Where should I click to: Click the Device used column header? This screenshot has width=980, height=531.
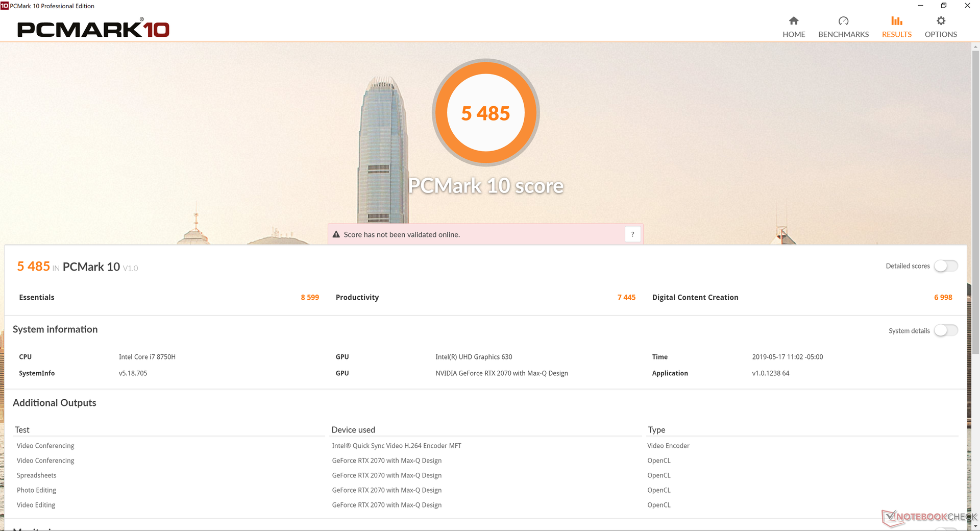(x=353, y=430)
